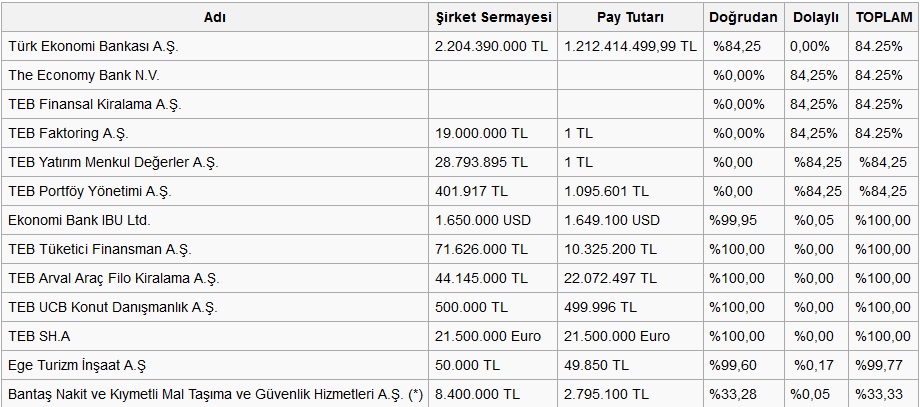Click the TOPLAM column header
Viewport: 920px width, 407px height.
pos(883,17)
